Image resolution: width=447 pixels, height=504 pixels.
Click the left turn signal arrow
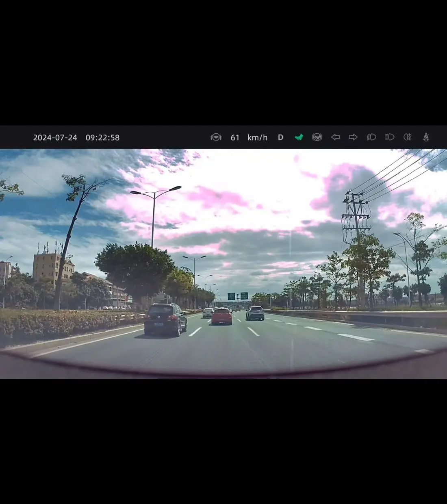click(x=335, y=137)
